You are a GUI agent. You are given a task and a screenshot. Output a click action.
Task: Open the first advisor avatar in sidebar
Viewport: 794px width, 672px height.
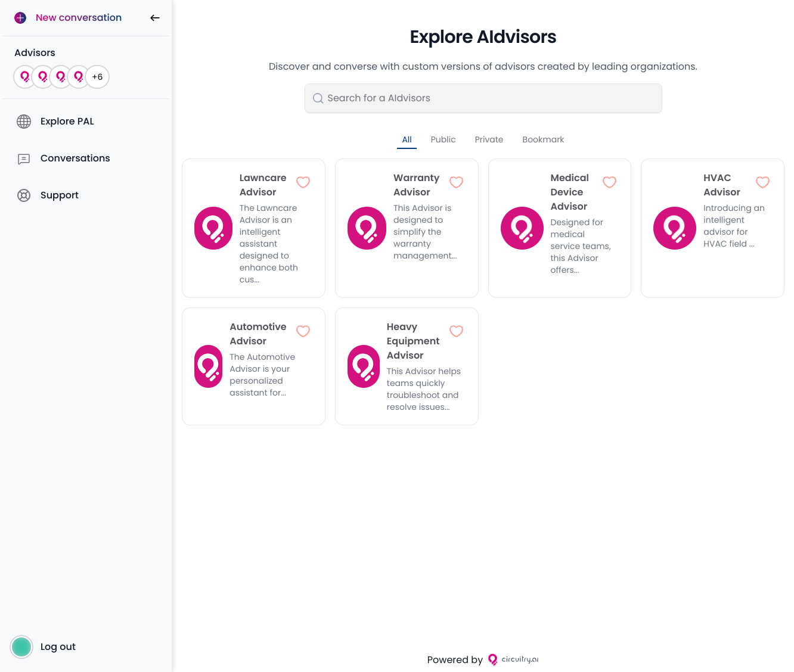pyautogui.click(x=25, y=77)
